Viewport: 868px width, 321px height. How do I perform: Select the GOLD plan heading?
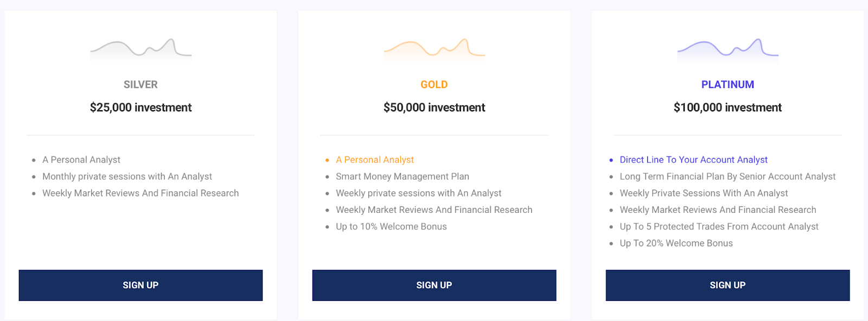pyautogui.click(x=434, y=85)
